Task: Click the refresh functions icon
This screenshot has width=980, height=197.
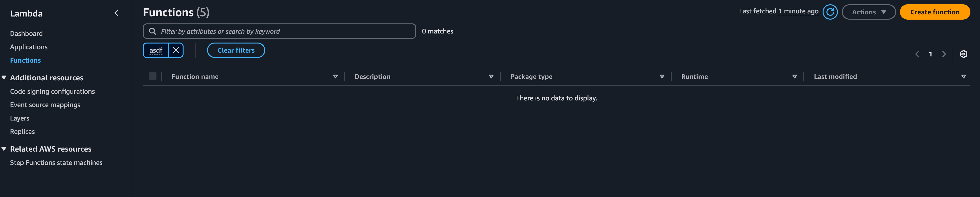Action: point(830,12)
